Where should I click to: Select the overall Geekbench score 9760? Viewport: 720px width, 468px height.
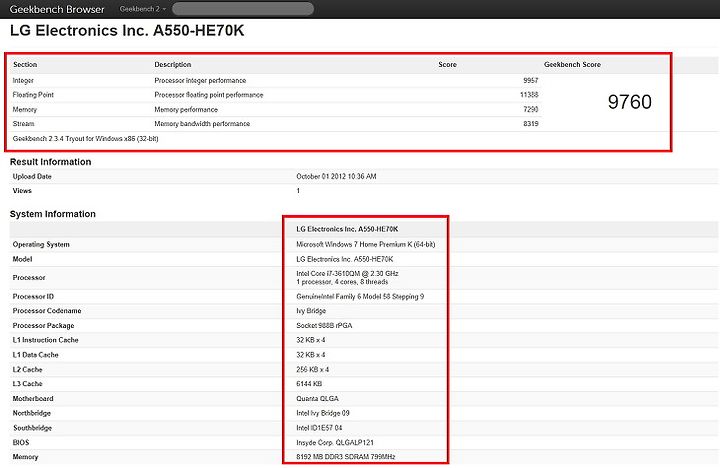click(x=630, y=102)
